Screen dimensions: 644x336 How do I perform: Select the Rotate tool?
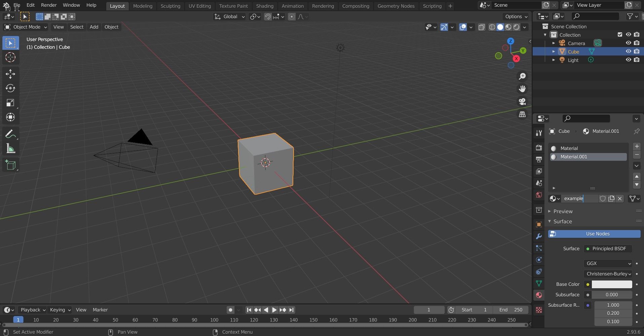point(10,88)
